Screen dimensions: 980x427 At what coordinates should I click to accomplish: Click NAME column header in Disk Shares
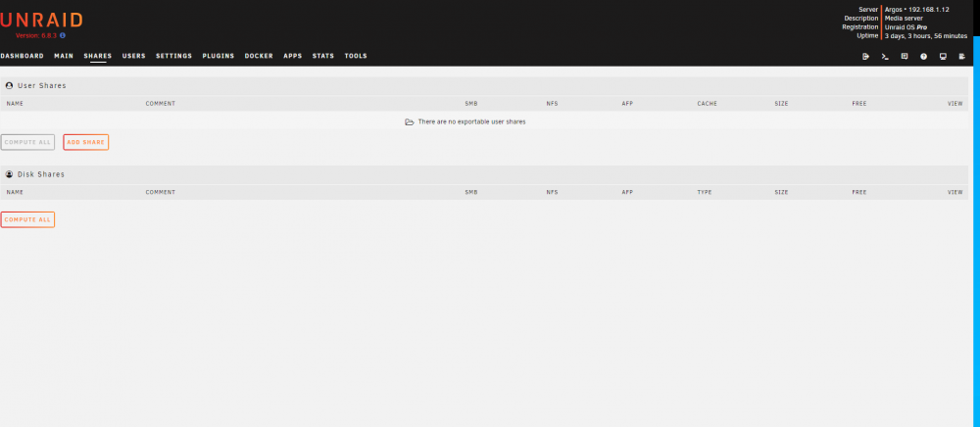click(15, 192)
